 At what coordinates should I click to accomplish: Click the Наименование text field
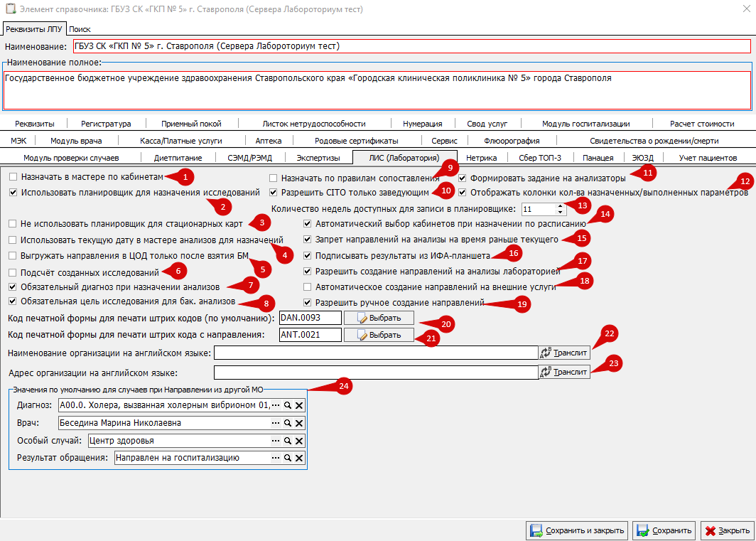[x=412, y=46]
